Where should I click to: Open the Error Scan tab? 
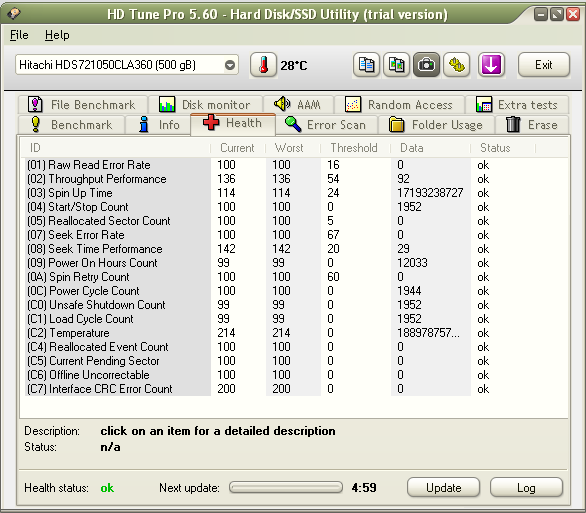tap(326, 124)
